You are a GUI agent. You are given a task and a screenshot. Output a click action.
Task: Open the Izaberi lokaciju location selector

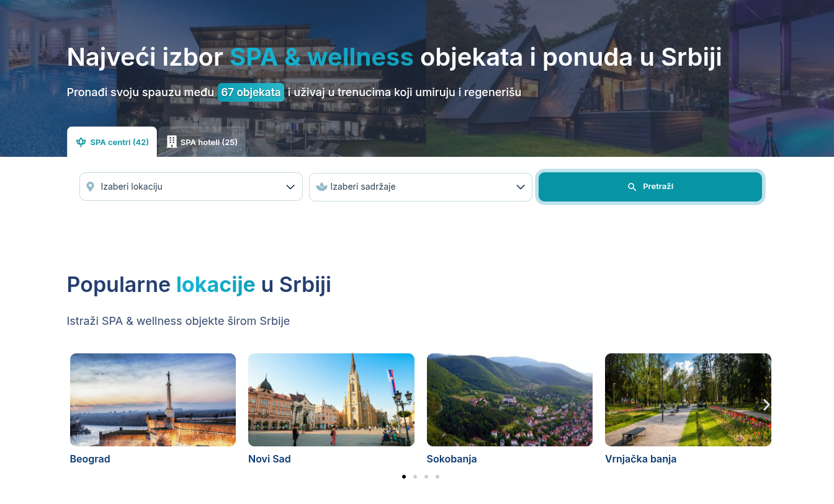[x=191, y=187]
